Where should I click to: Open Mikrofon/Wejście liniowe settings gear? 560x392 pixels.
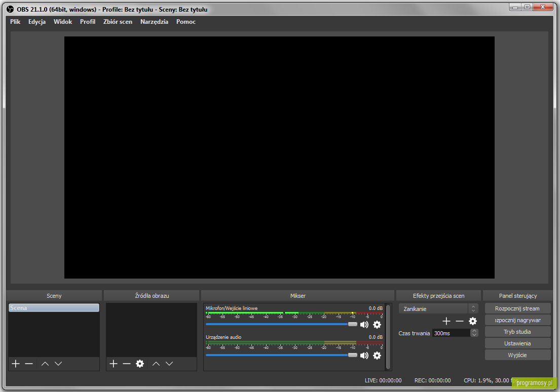(377, 325)
